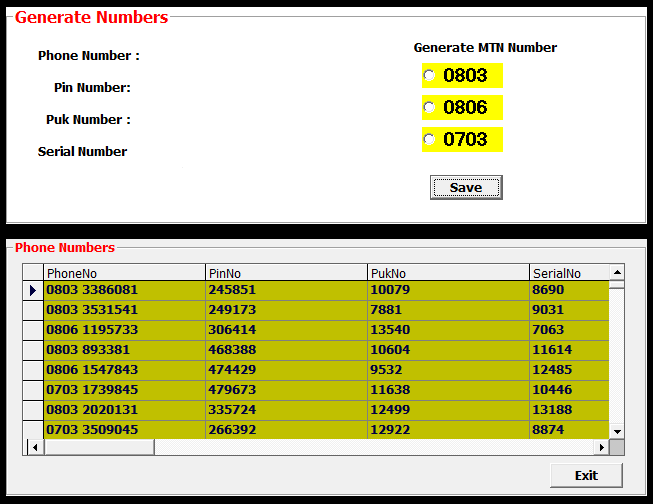The height and width of the screenshot is (504, 653).
Task: Click PukNo cell 10079
Action: [449, 290]
